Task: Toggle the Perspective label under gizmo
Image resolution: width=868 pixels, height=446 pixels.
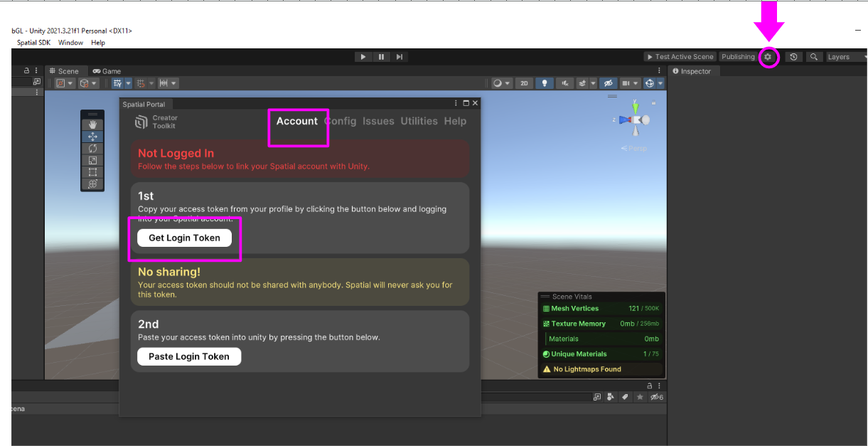Action: 633,149
